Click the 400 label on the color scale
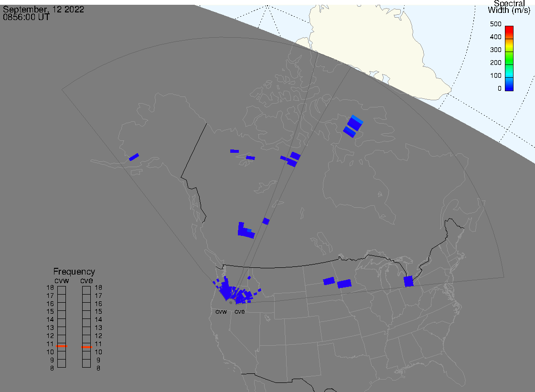This screenshot has height=392, width=535. pos(496,37)
